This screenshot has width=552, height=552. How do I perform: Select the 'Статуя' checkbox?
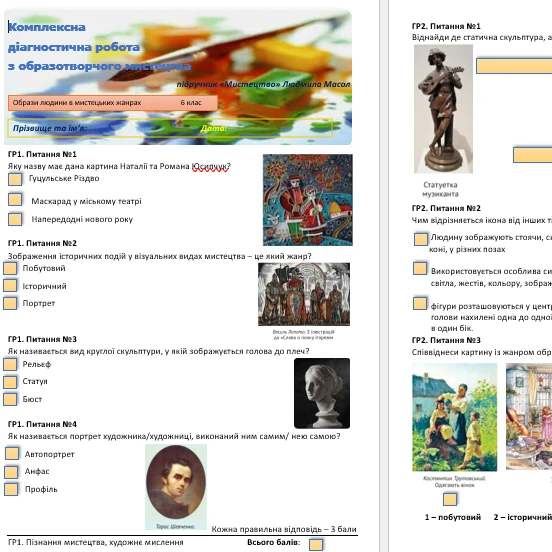[10, 382]
